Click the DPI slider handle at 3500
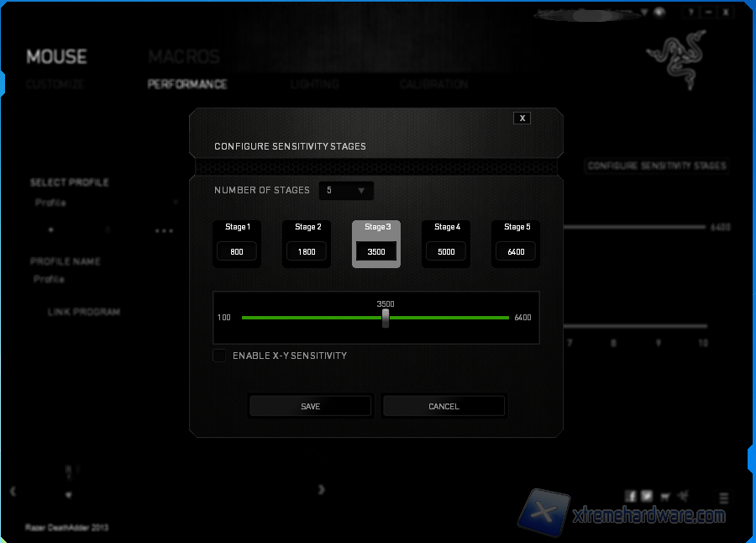This screenshot has width=756, height=543. [x=386, y=319]
